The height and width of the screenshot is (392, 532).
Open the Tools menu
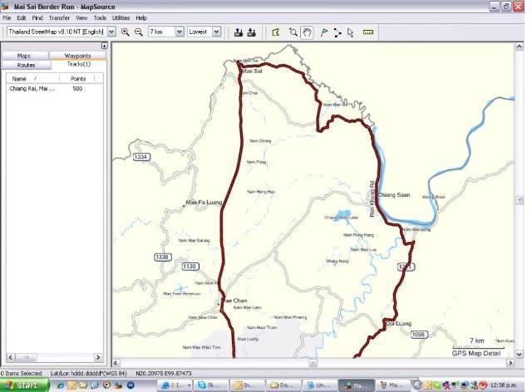point(100,18)
